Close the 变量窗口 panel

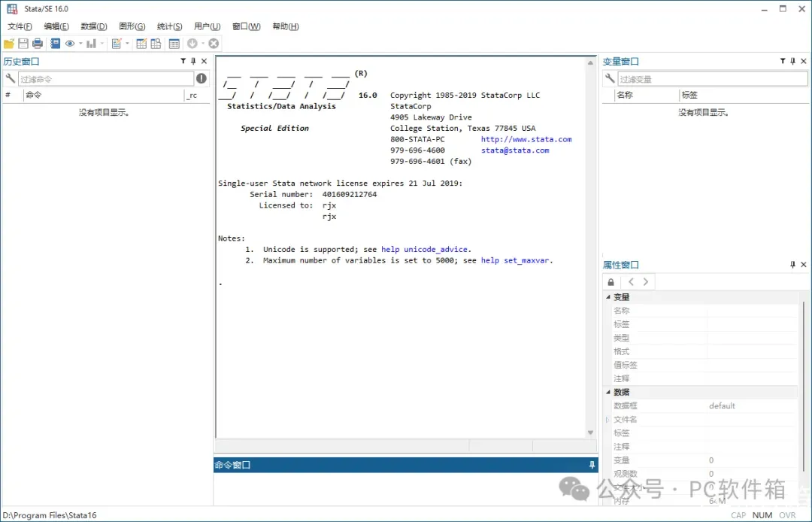tap(804, 61)
